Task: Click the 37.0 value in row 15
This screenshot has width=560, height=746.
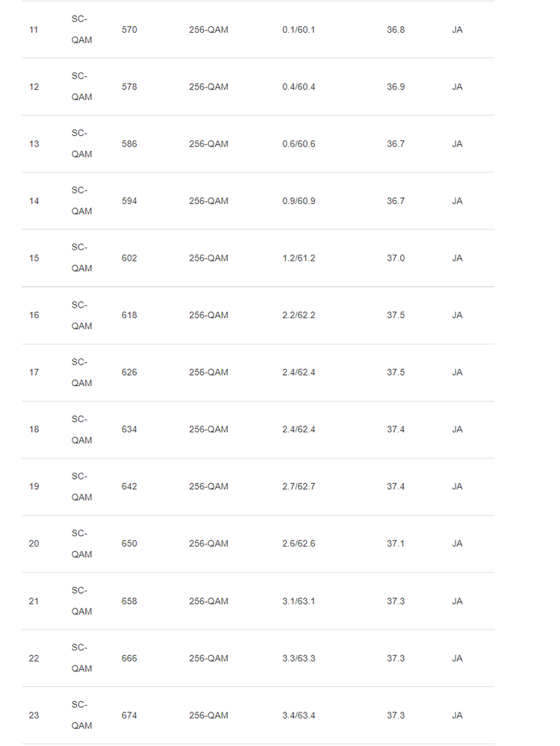Action: coord(396,258)
